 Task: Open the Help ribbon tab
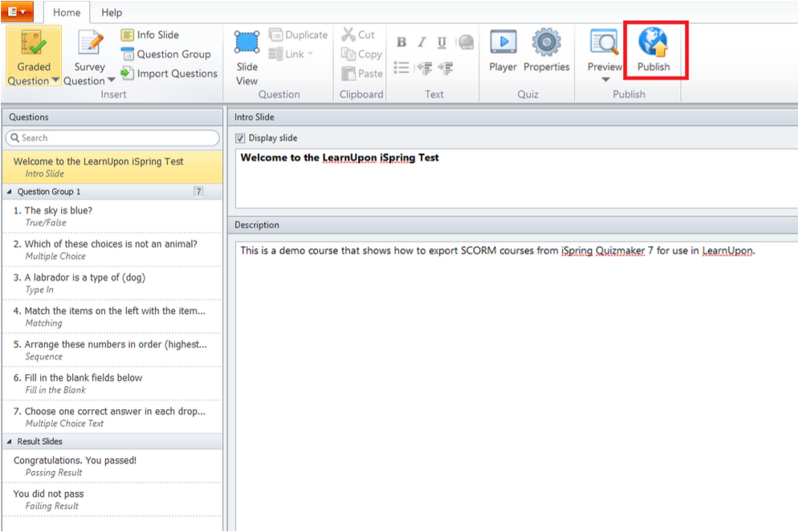point(112,12)
